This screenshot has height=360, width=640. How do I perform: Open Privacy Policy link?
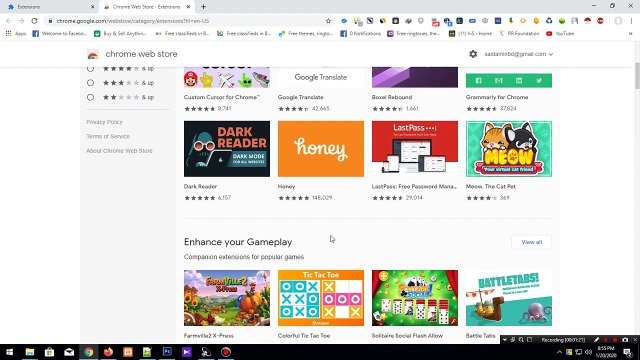pyautogui.click(x=104, y=122)
